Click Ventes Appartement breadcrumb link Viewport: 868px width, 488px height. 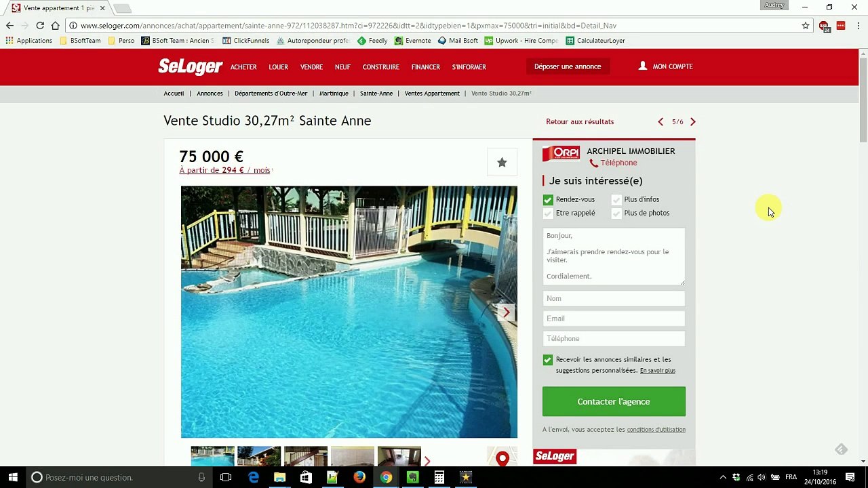click(x=432, y=94)
